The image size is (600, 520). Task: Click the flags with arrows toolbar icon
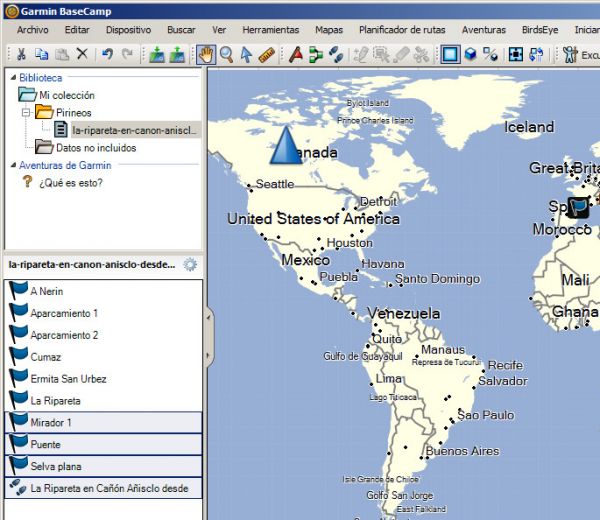tap(536, 55)
